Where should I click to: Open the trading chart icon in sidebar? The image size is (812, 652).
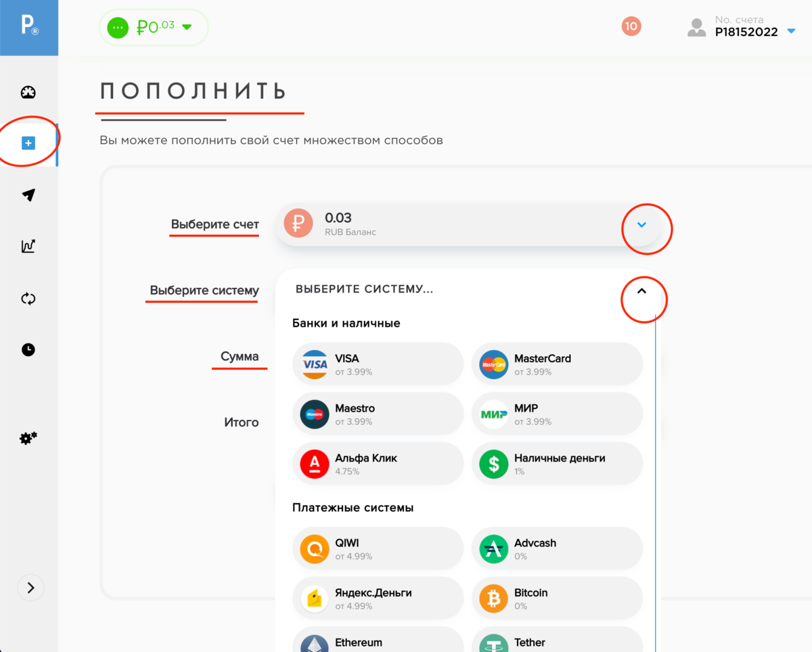coord(28,246)
